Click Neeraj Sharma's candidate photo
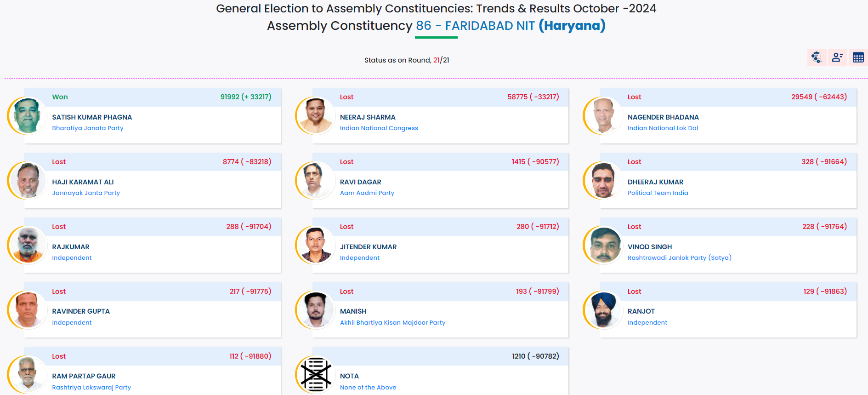Screen dimensions: 868x395 pos(316,115)
